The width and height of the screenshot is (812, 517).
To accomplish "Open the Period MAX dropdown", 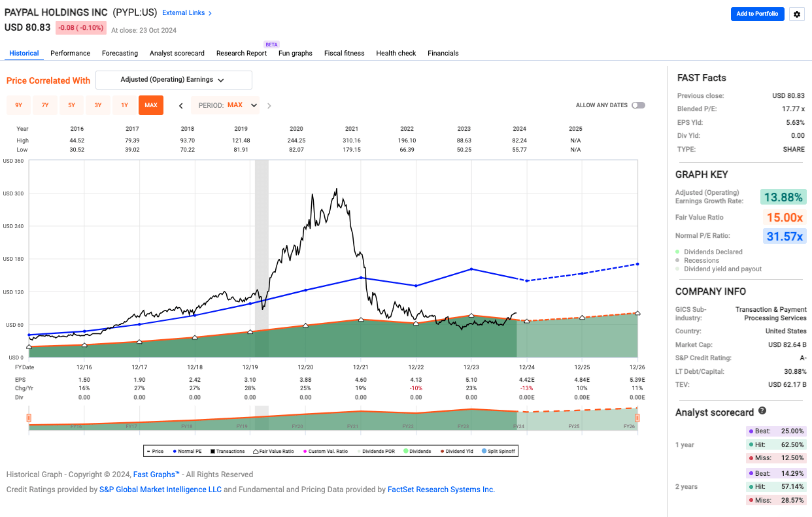I will 226,105.
